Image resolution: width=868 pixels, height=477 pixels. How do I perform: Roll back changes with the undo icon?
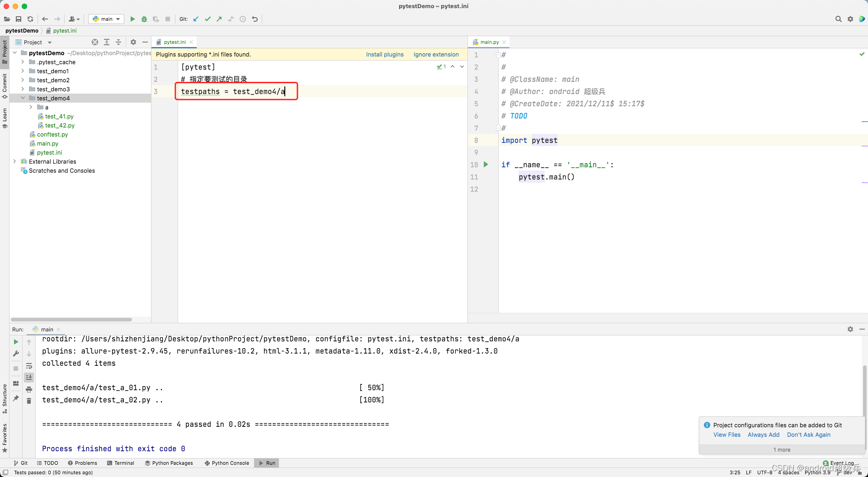(x=255, y=19)
